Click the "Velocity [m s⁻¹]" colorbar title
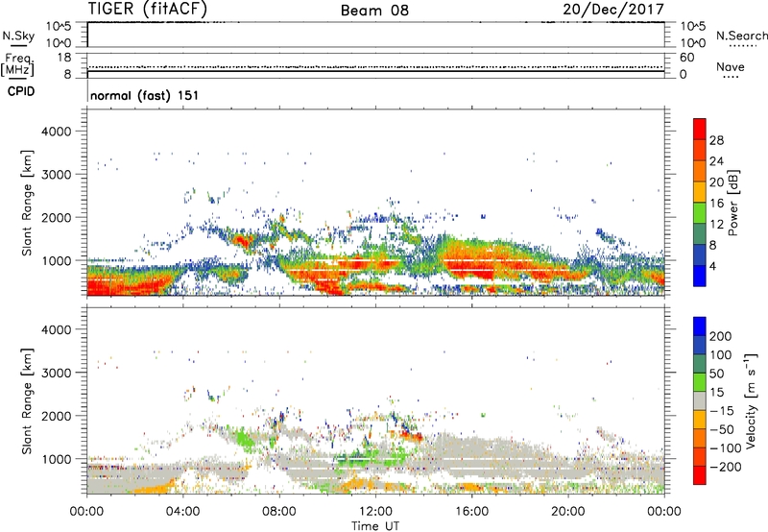 752,400
